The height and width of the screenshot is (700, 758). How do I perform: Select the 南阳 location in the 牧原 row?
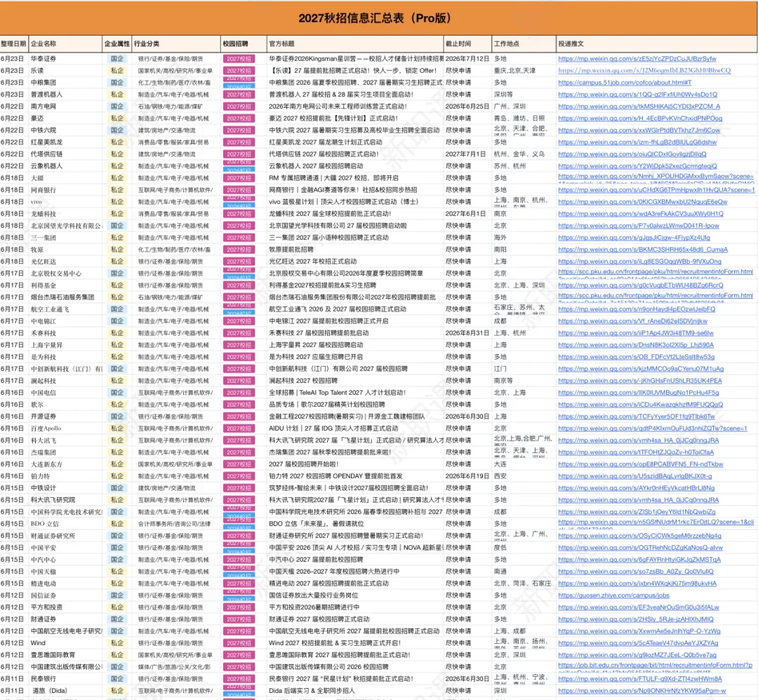pos(500,250)
